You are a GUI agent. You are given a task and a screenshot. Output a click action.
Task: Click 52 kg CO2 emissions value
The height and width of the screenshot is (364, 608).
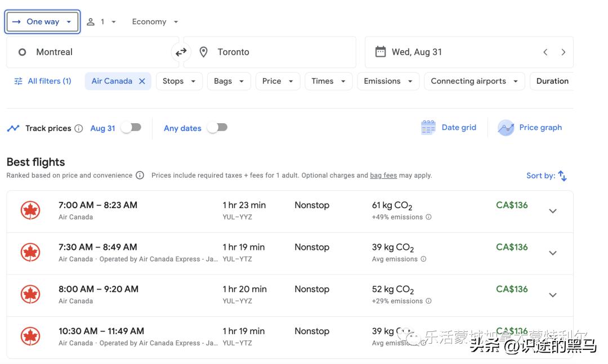(x=393, y=289)
